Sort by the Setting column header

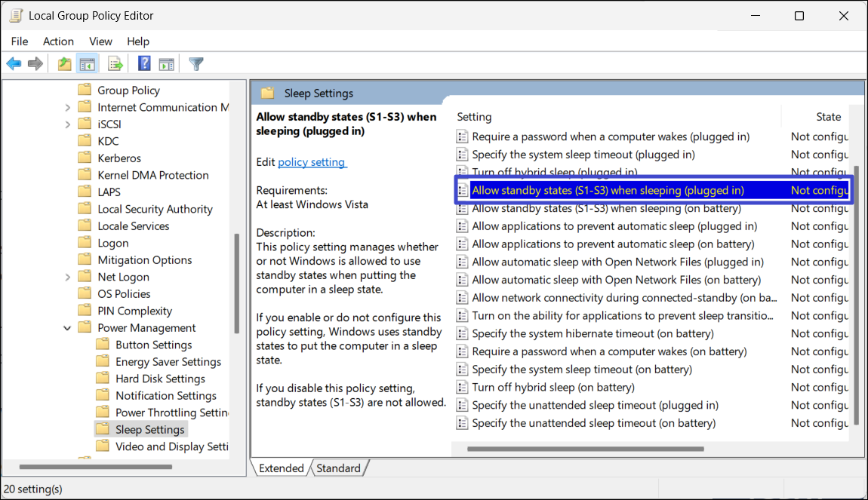coord(474,117)
